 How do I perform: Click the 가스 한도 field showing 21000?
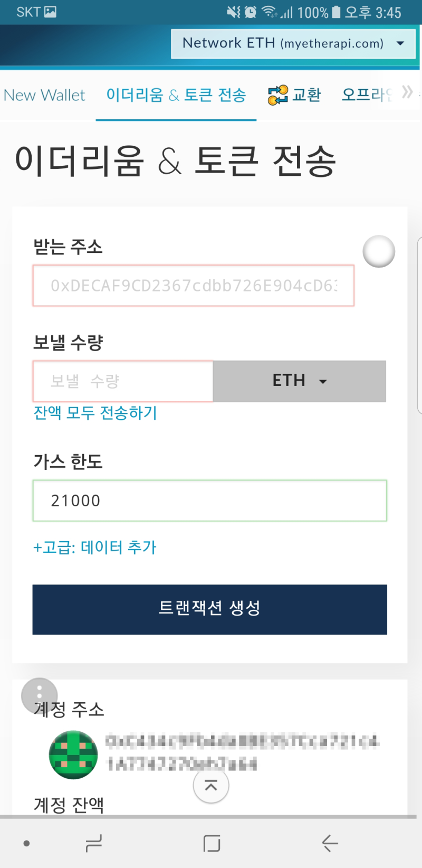[x=210, y=501]
